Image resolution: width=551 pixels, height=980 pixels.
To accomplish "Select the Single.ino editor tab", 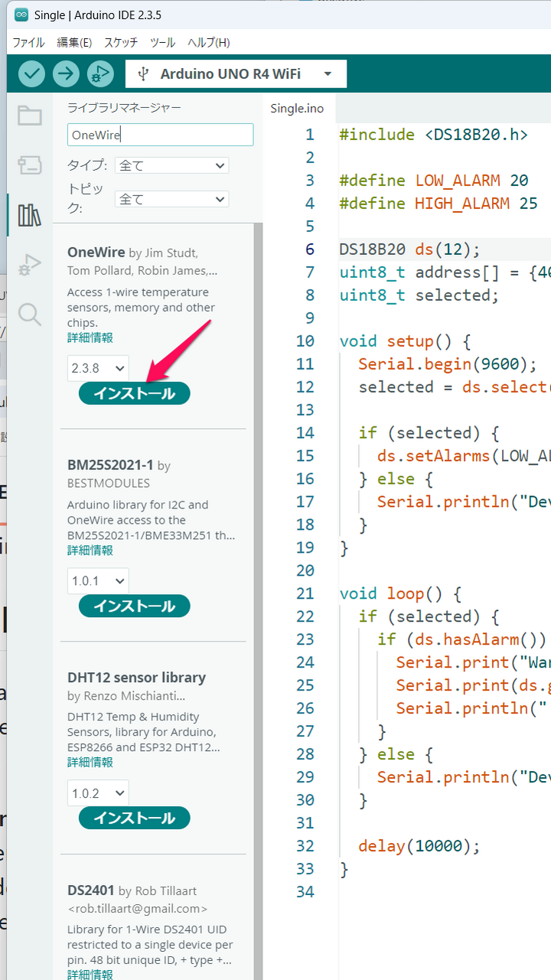I will [297, 108].
